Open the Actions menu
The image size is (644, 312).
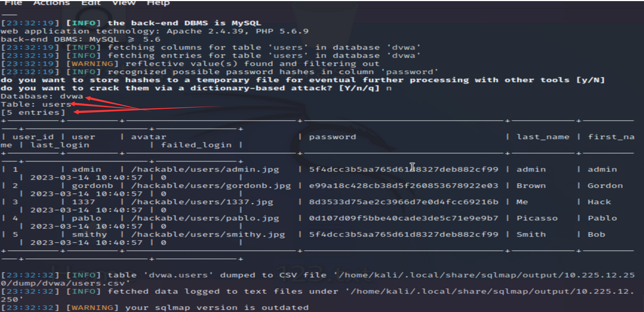point(52,3)
